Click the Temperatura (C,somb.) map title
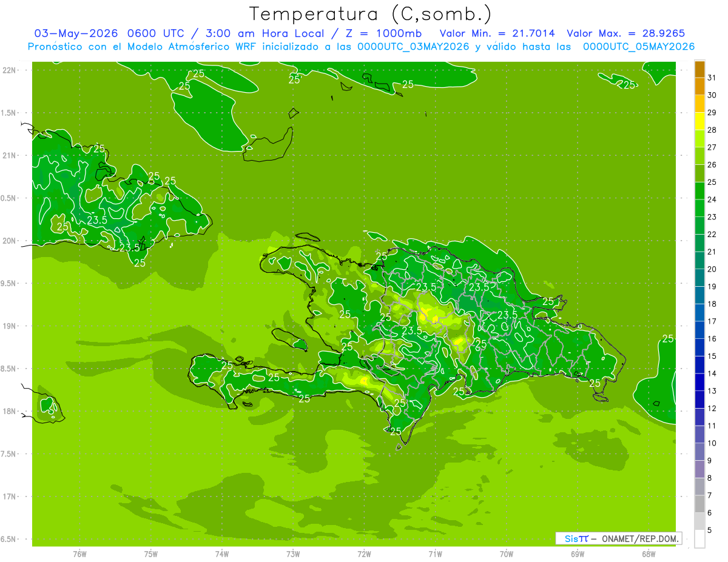 371,14
